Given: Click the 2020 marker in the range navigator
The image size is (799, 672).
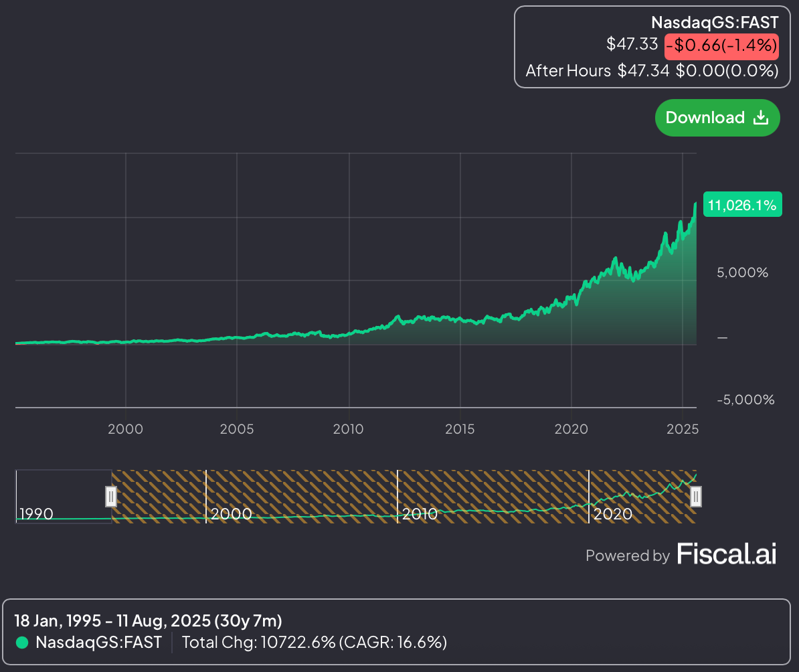Looking at the screenshot, I should point(613,514).
